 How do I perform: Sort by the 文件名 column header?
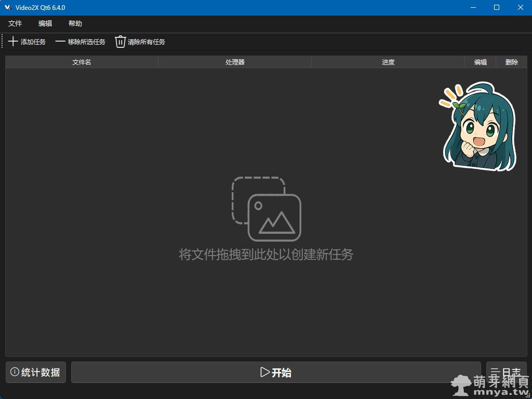pyautogui.click(x=82, y=62)
